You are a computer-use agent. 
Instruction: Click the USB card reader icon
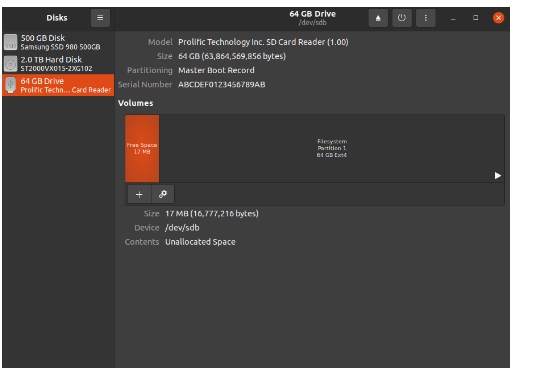click(x=10, y=85)
